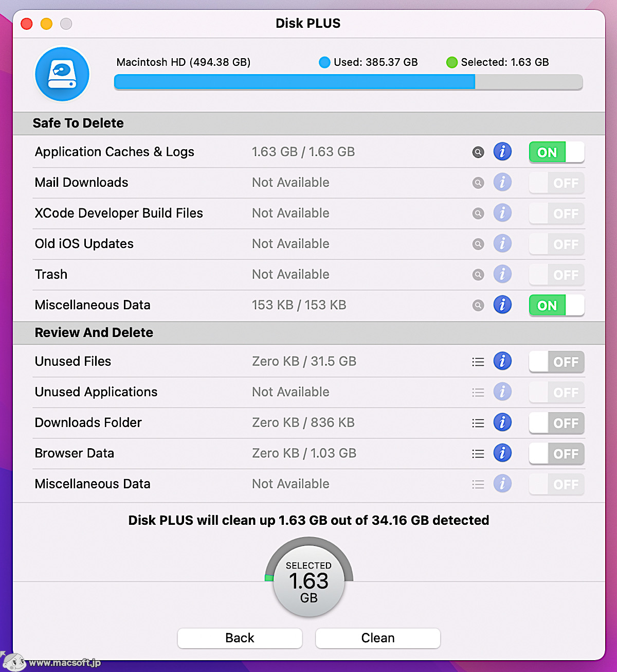Image resolution: width=617 pixels, height=672 pixels.
Task: Click the Browser Data label
Action: [x=75, y=453]
